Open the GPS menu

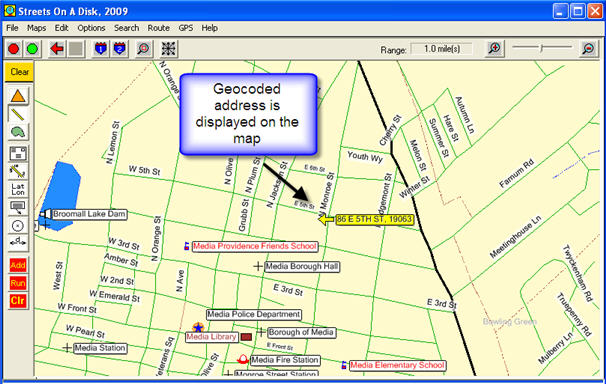[186, 28]
